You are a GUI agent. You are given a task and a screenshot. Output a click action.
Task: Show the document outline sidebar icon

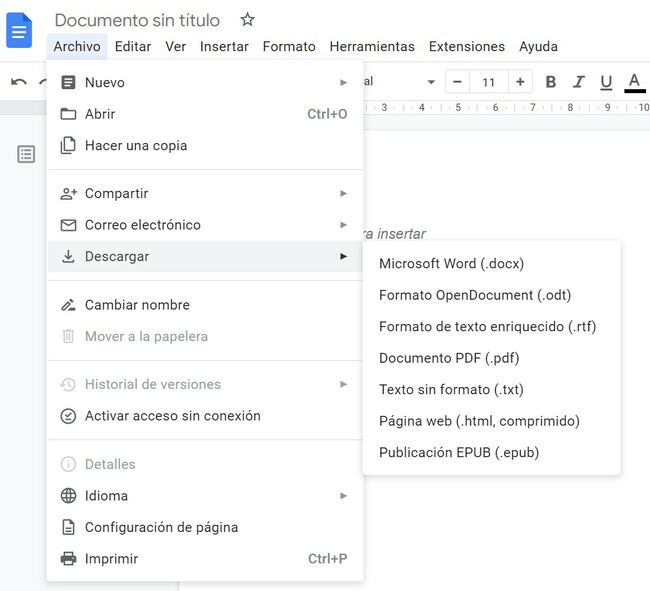tap(26, 154)
